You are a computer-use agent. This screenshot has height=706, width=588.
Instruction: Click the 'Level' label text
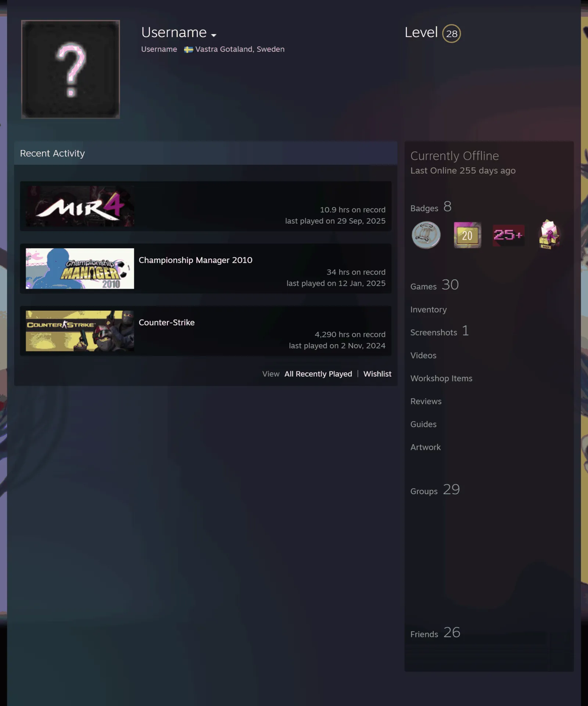pos(421,32)
